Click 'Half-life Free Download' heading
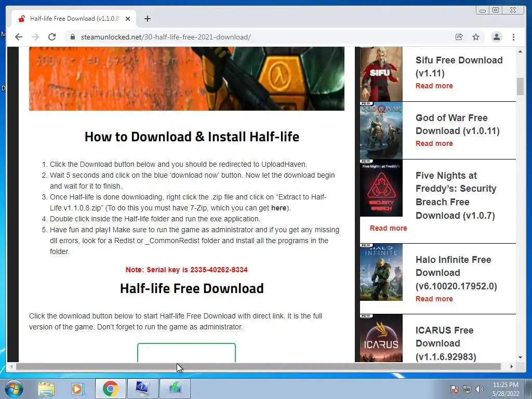532x399 pixels. click(192, 288)
